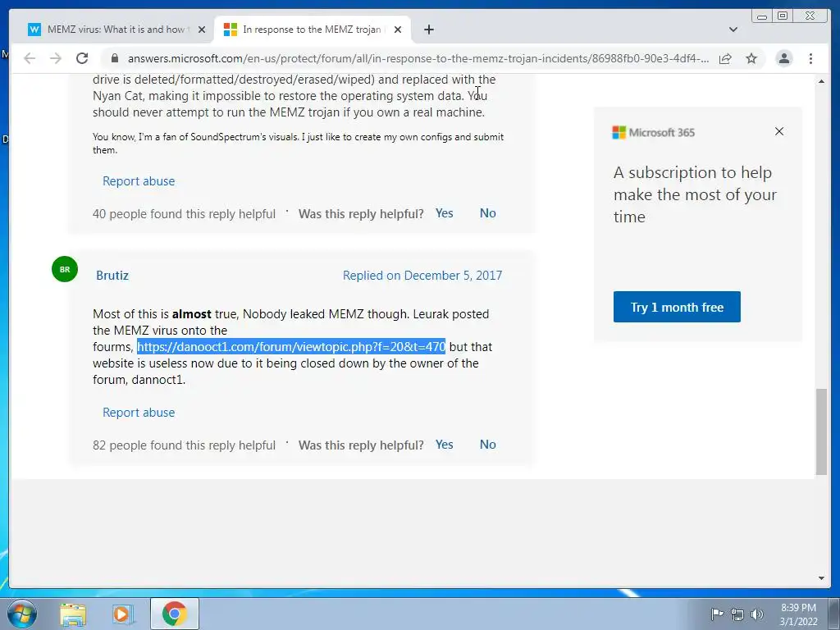
Task: Select the In response to the MEMZ trojan tab
Action: (312, 30)
